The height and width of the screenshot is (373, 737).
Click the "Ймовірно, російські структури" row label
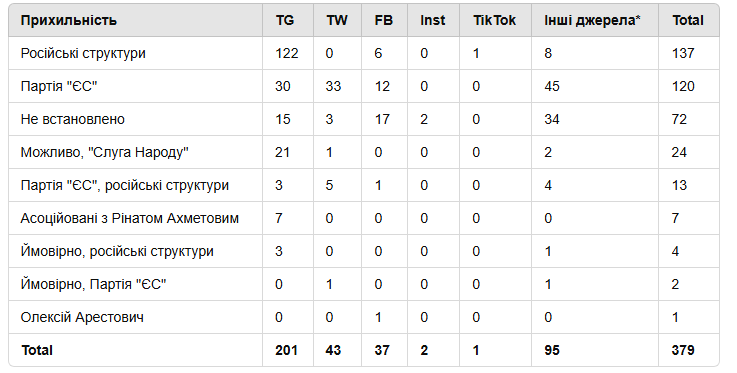117,251
